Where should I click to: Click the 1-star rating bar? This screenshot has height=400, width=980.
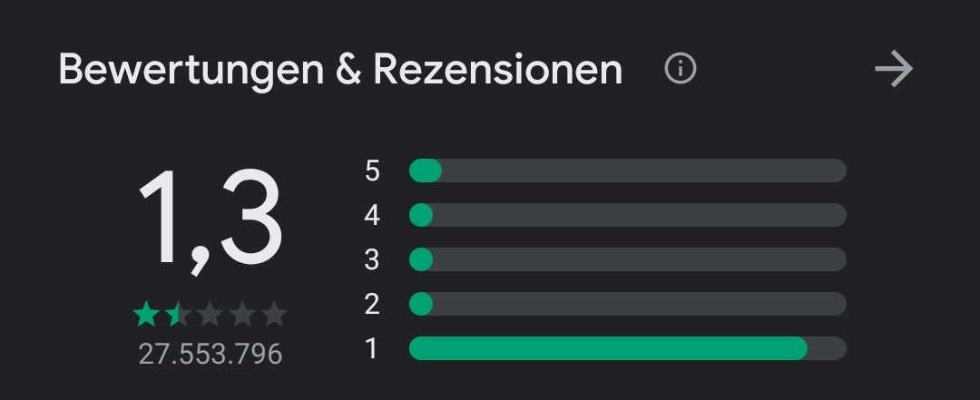[628, 348]
